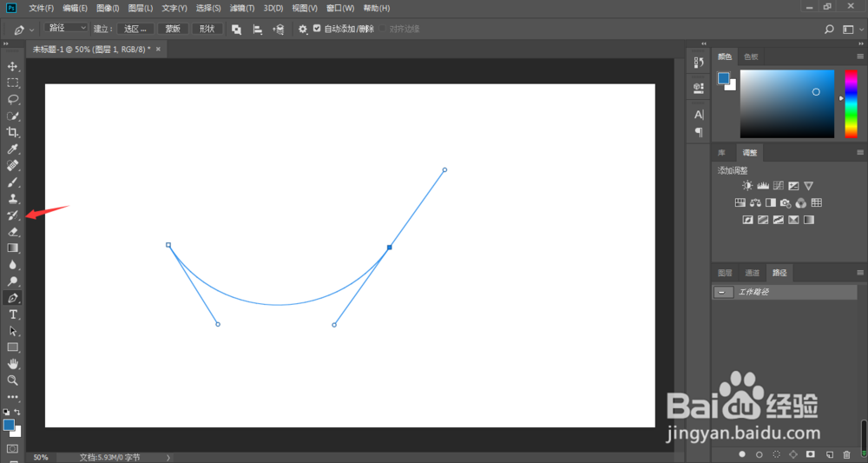
Task: Switch to the 色板 tab
Action: tap(751, 56)
